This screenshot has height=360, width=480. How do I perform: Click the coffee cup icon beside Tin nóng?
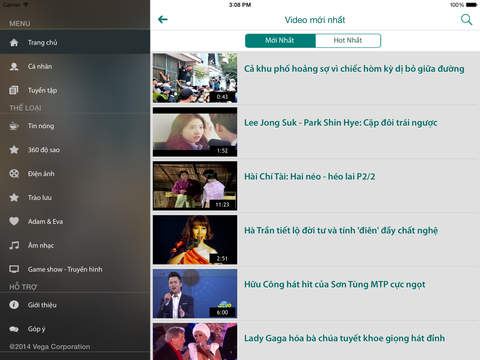pyautogui.click(x=14, y=126)
